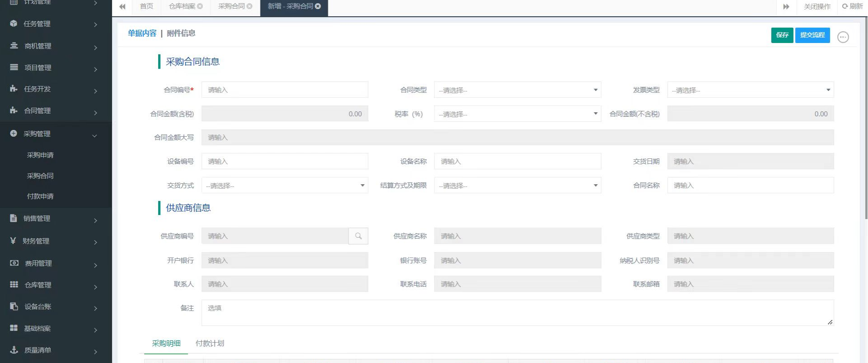Select the 付款计划 tab
868x363 pixels.
(x=210, y=344)
